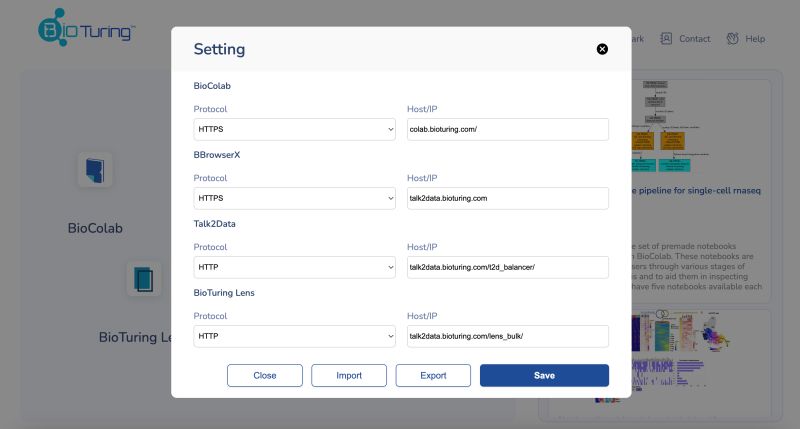Image resolution: width=800 pixels, height=429 pixels.
Task: Click the BioColab label in background
Action: 95,228
